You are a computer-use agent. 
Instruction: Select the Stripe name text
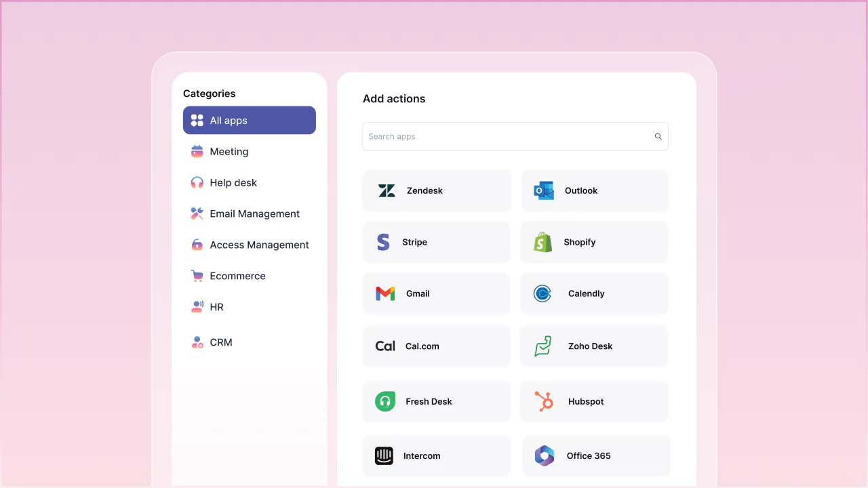coord(414,242)
